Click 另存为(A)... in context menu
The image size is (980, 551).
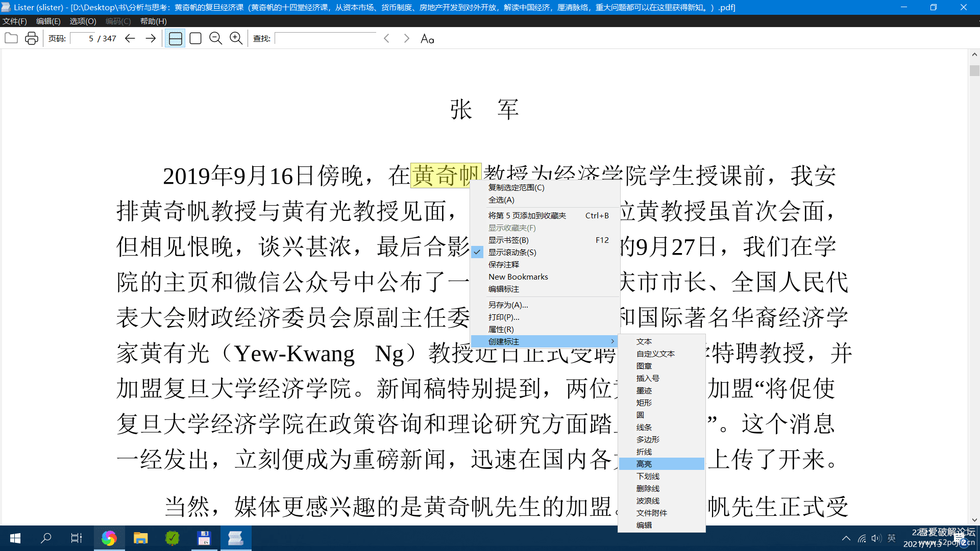[508, 305]
